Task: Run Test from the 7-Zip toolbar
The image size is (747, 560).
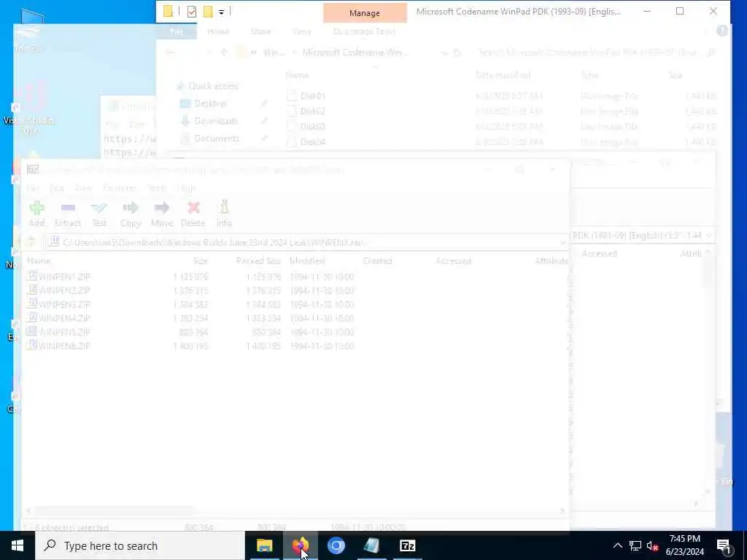Action: [x=99, y=214]
